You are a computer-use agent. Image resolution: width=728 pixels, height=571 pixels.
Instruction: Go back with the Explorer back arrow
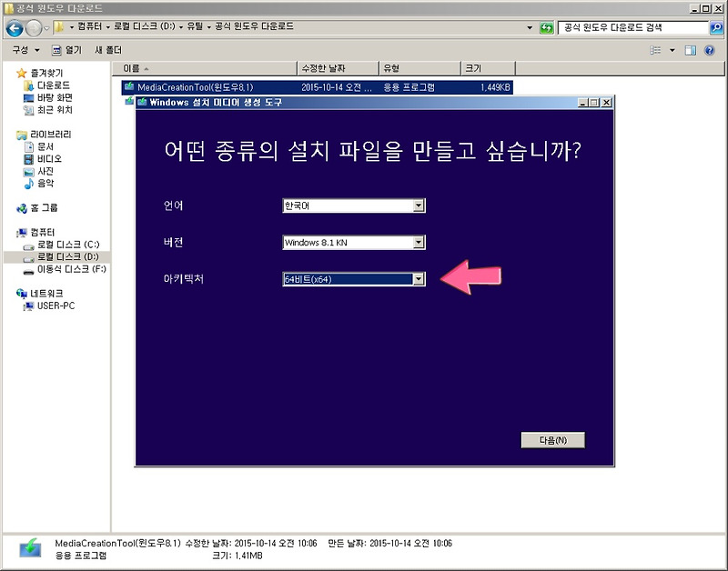(x=15, y=29)
